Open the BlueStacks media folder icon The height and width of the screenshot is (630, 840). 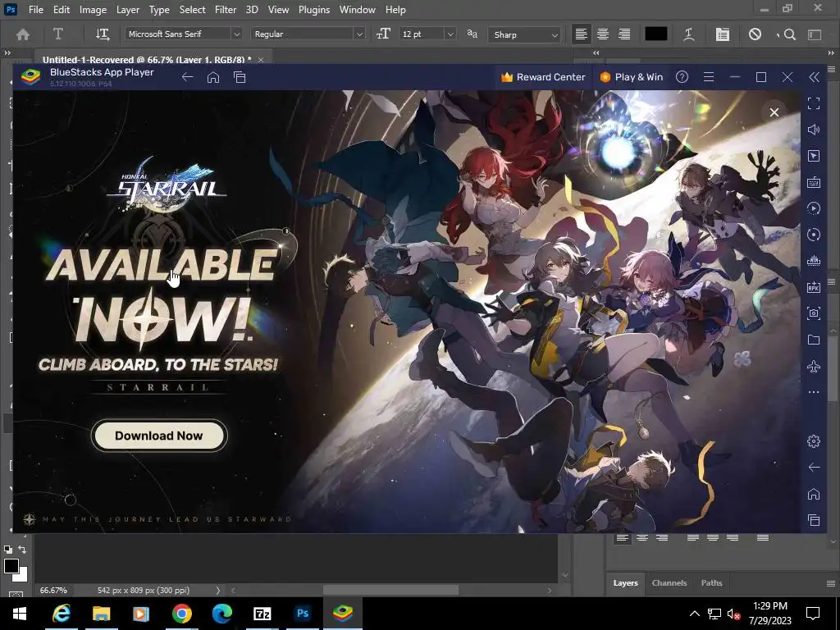tap(814, 339)
